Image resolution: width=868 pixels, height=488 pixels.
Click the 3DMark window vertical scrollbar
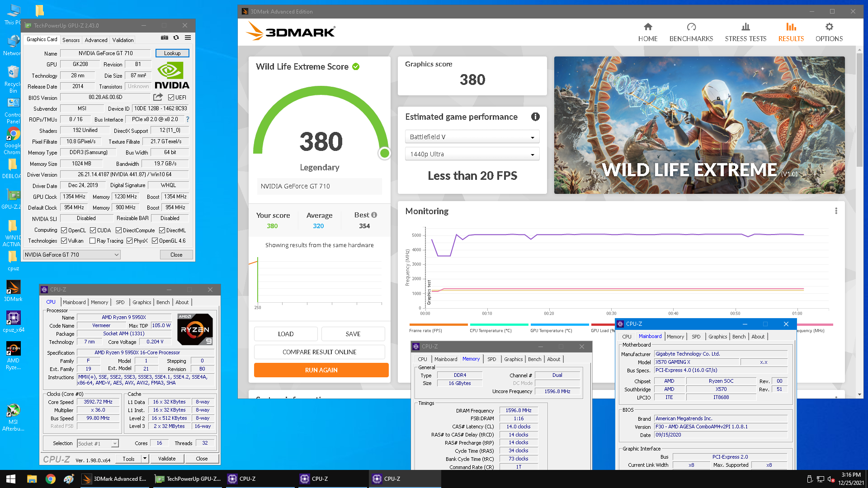click(x=859, y=111)
